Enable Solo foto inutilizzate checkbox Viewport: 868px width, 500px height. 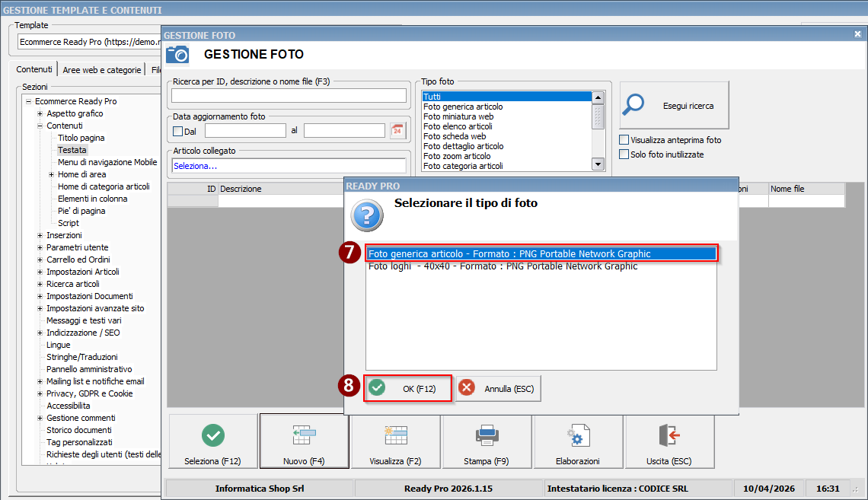click(x=624, y=154)
